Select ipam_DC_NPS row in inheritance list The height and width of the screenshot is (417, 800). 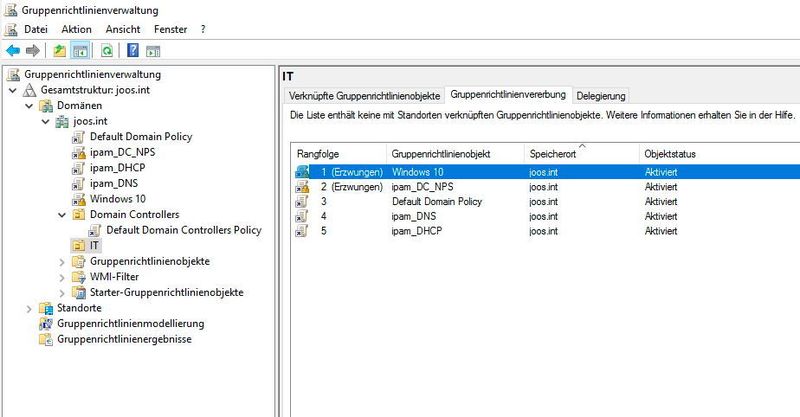547,187
